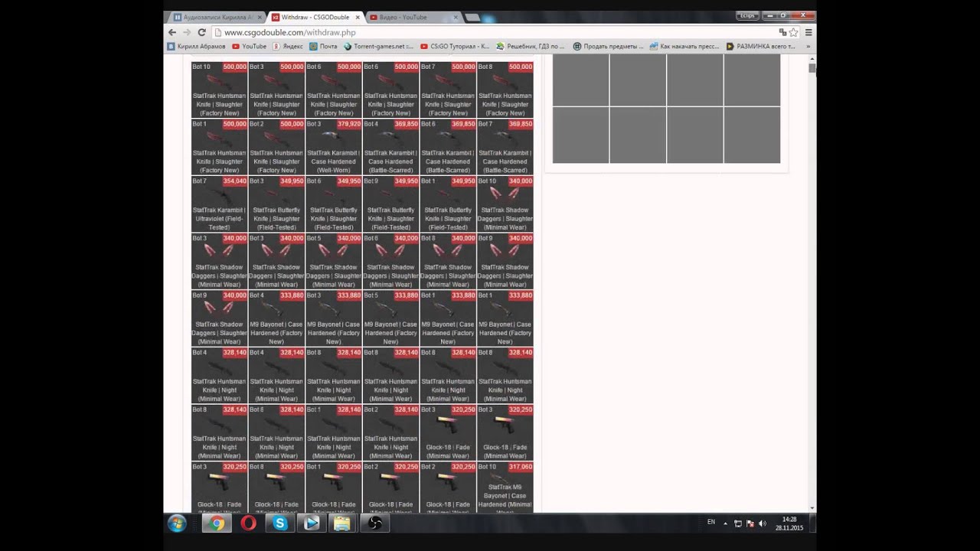Click the page vertical scrollbar thumb

click(812, 68)
